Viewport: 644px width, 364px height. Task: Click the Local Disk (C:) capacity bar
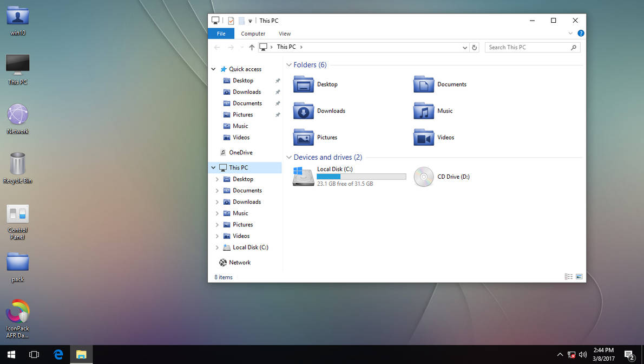(362, 177)
